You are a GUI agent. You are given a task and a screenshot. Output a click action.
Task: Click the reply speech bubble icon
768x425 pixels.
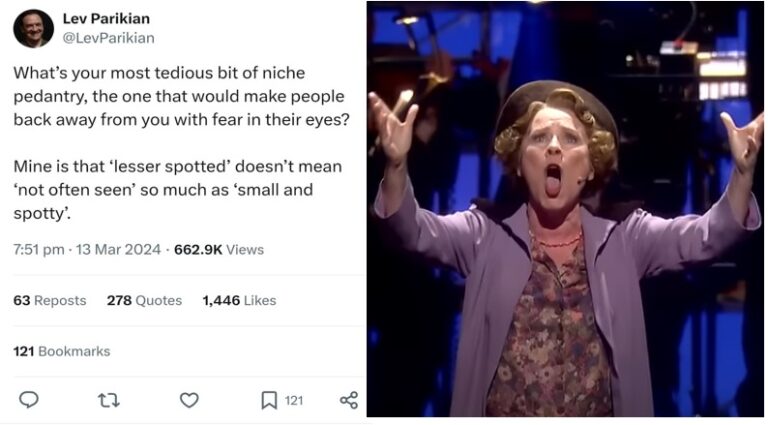29,400
